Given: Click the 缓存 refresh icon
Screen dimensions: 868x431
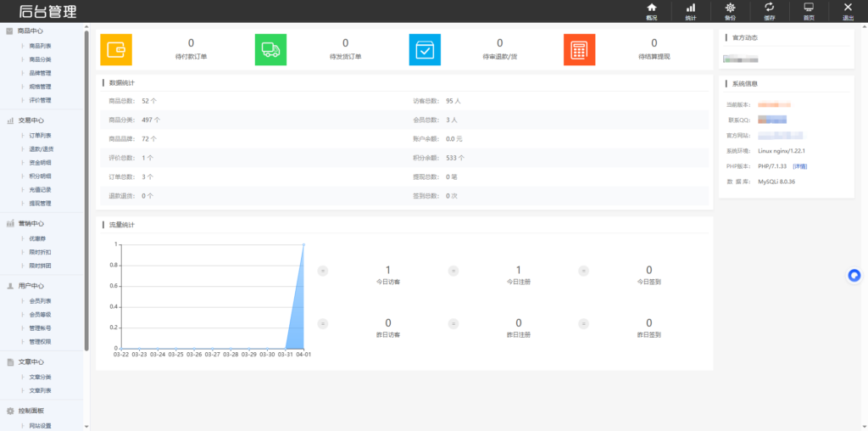Looking at the screenshot, I should pos(770,7).
